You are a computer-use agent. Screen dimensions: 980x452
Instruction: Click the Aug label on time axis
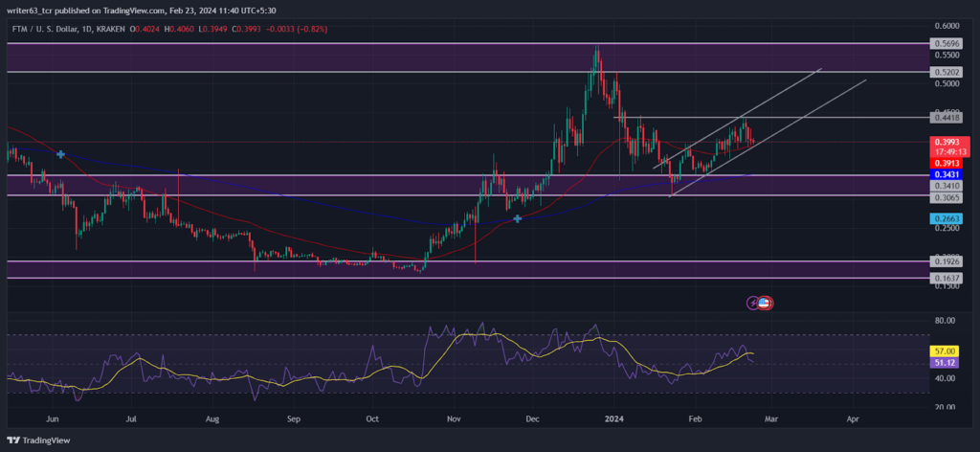212,418
